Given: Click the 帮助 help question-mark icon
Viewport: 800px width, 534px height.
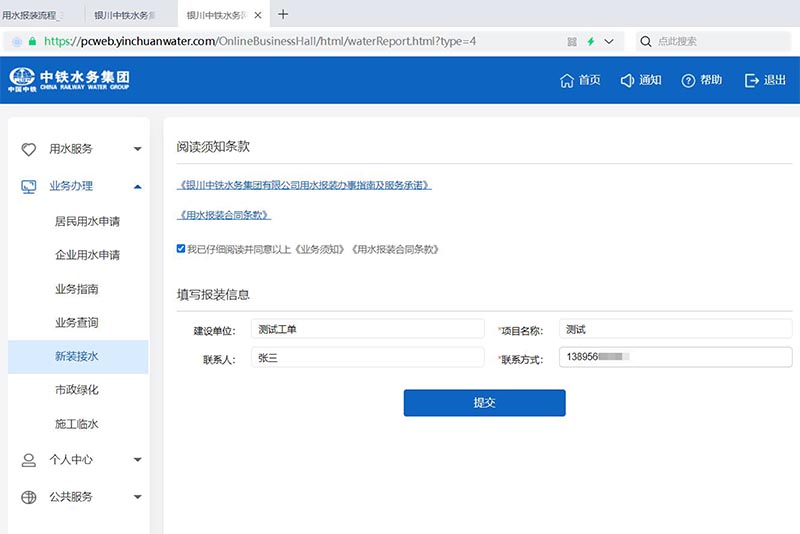Looking at the screenshot, I should pos(688,81).
